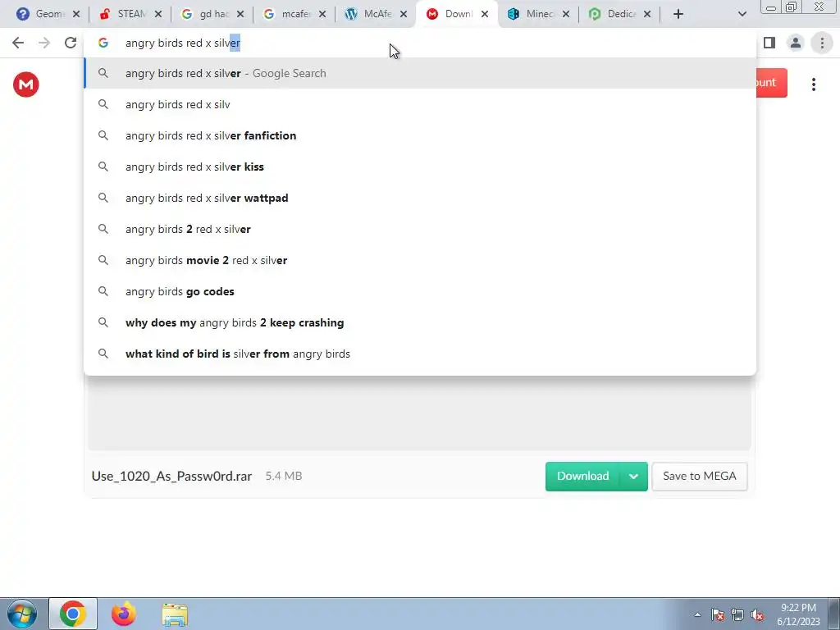The height and width of the screenshot is (630, 840).
Task: Choose 'angry birds movie 2 red x silver'
Action: (421, 260)
